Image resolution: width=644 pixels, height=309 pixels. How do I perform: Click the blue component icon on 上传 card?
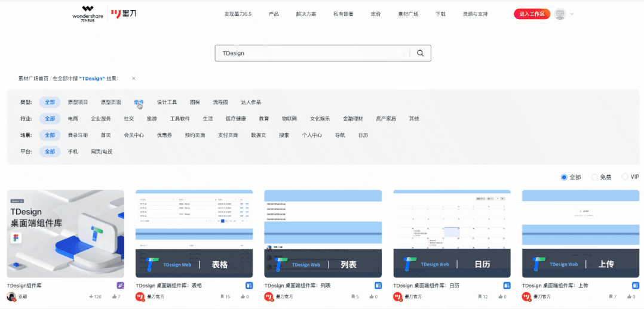(636, 286)
